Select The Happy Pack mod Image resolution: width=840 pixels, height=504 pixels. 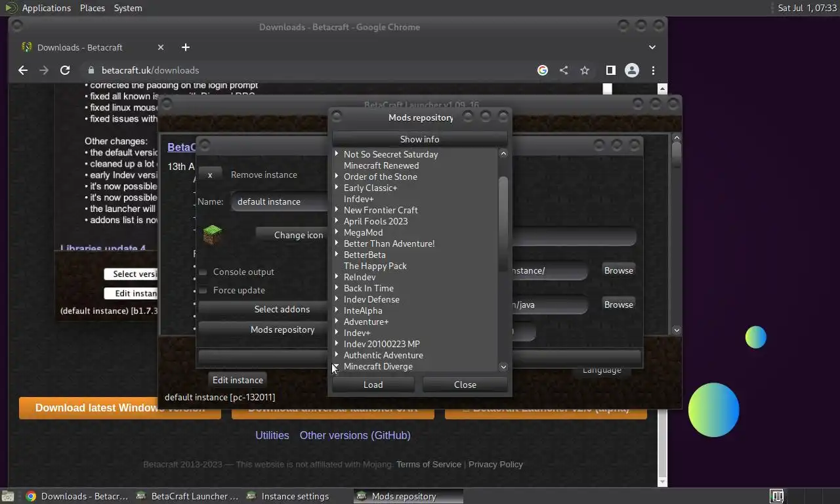(x=375, y=266)
